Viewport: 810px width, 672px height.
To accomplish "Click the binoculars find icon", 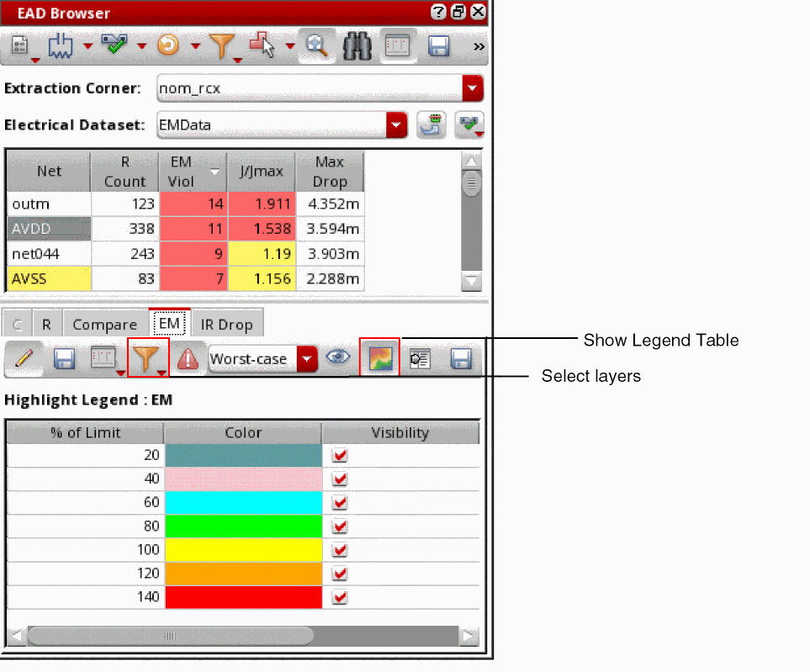I will (357, 46).
